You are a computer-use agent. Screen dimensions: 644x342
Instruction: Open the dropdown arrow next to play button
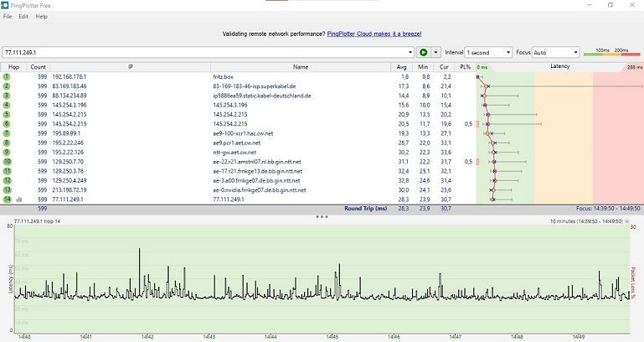point(435,52)
